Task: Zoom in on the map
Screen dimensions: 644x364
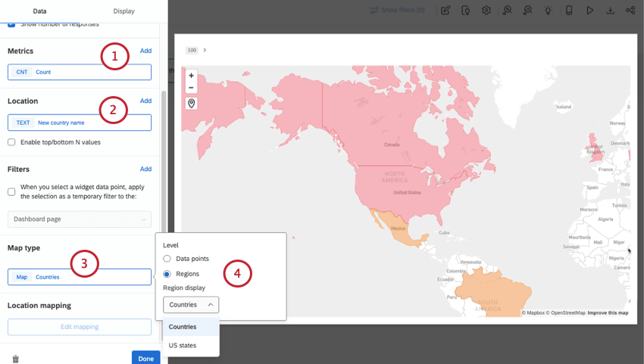Action: pyautogui.click(x=191, y=76)
